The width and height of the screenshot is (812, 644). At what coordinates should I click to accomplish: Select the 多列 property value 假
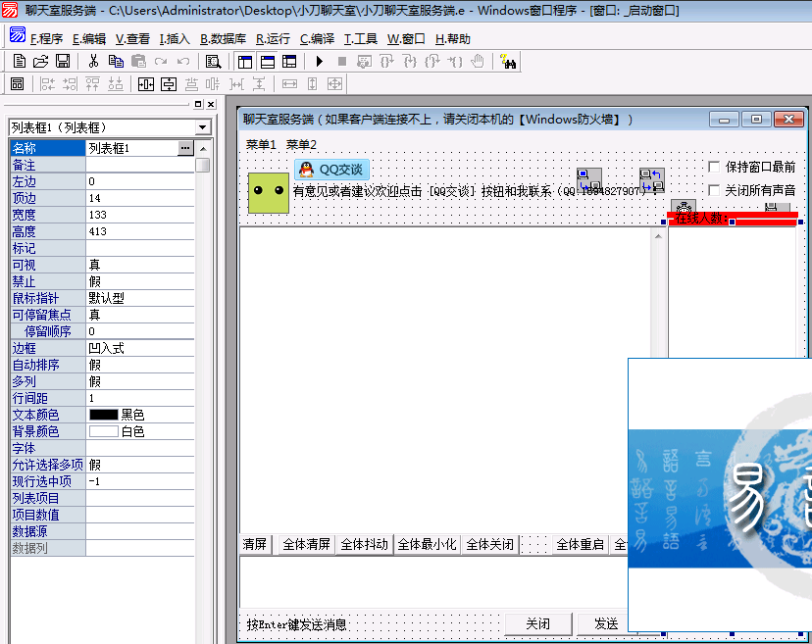140,381
